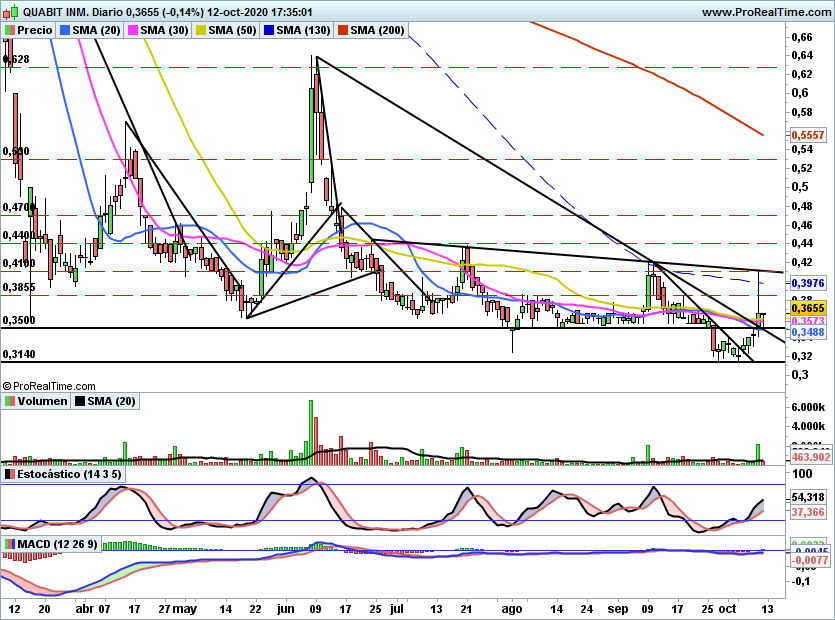Click the may date axis label
This screenshot has height=620, width=835.
[x=185, y=609]
